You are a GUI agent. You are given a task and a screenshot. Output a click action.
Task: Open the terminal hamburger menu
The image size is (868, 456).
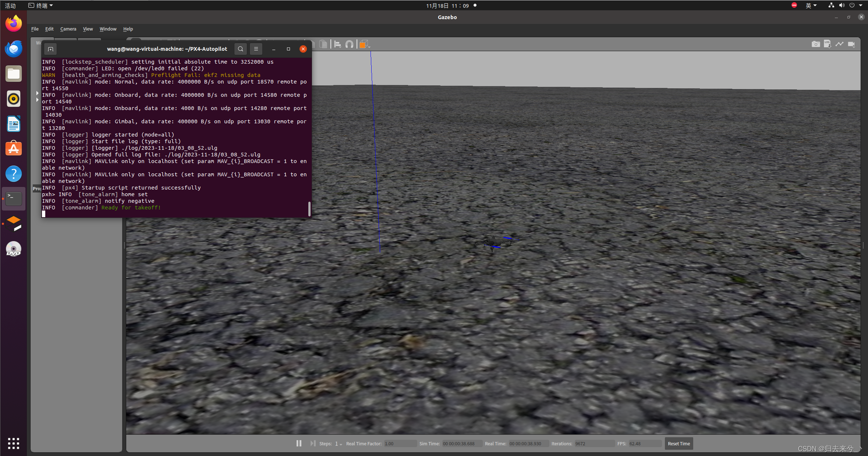(256, 49)
